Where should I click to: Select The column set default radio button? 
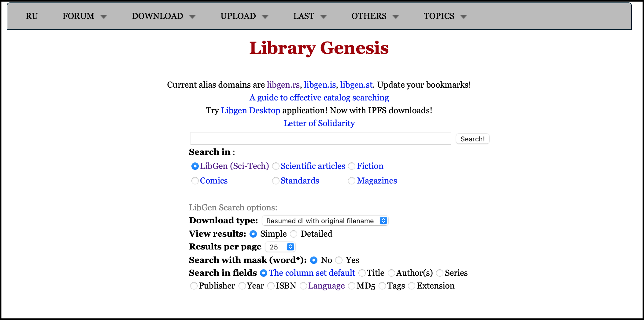[264, 273]
